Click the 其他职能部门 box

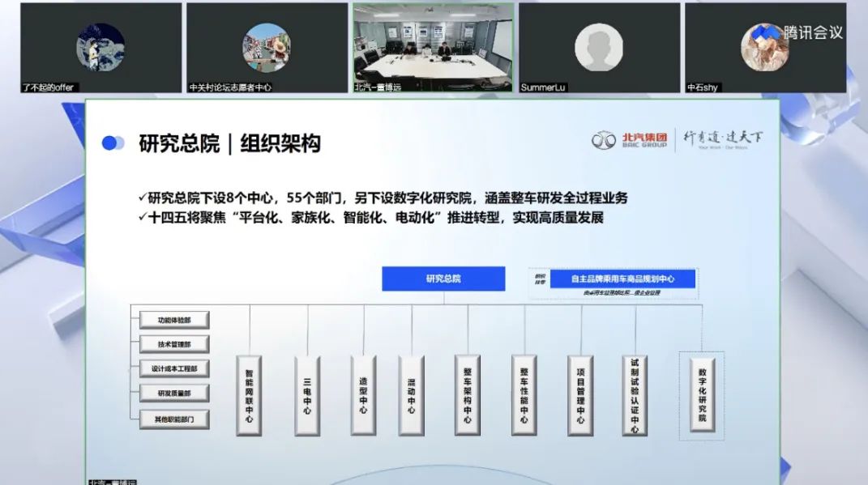point(174,419)
